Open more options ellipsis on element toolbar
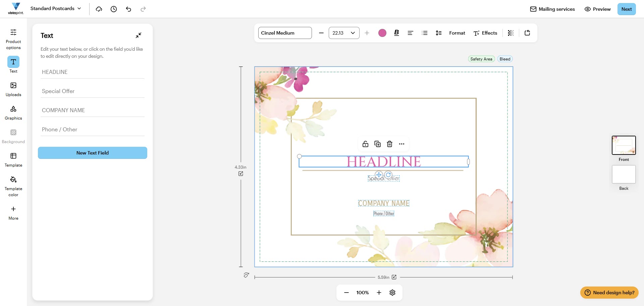Image resolution: width=644 pixels, height=306 pixels. click(402, 144)
